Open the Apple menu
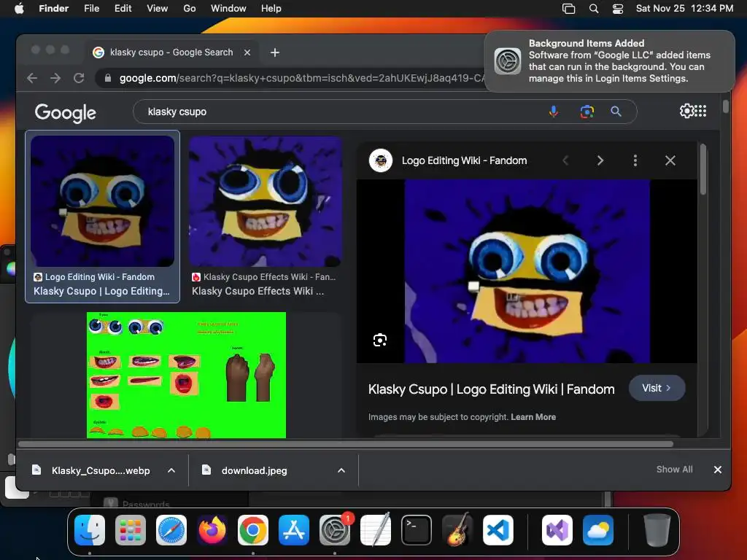The image size is (747, 560). pyautogui.click(x=19, y=8)
